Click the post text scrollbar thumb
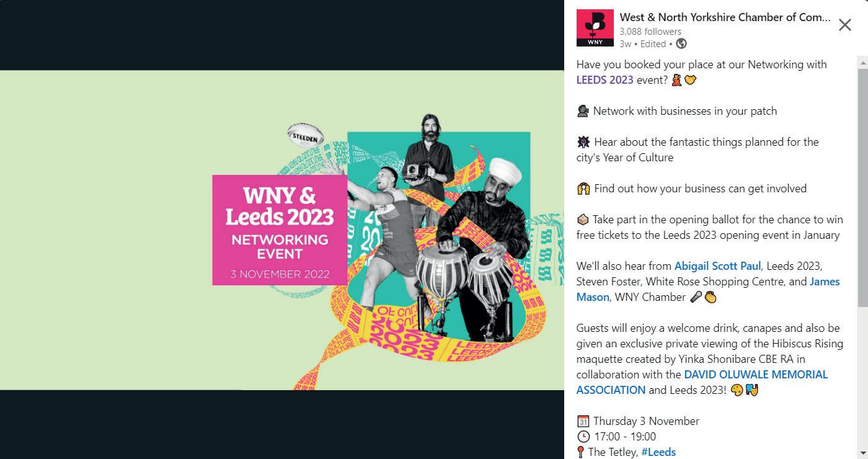Screen dimensions: 868x459 pos(862,186)
